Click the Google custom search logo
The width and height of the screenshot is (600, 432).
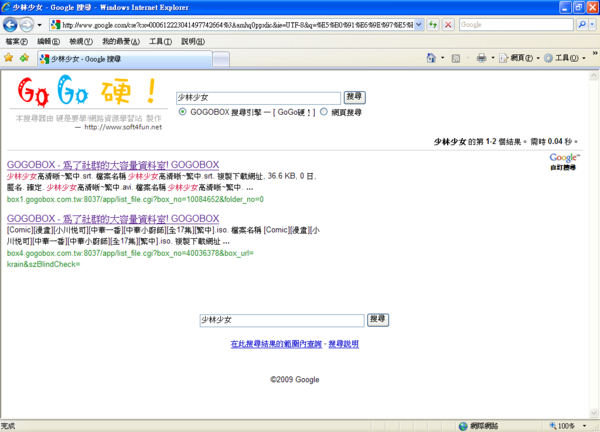click(564, 161)
